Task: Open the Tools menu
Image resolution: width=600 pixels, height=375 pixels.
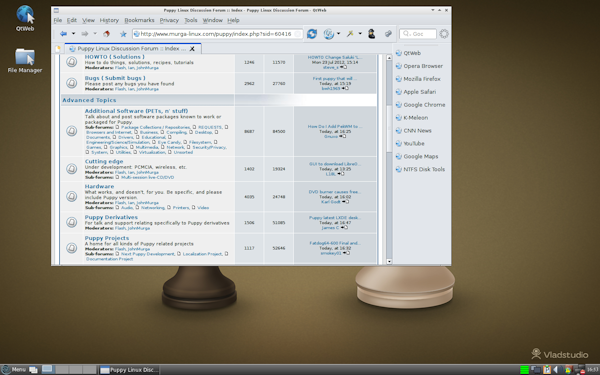Action: [191, 20]
